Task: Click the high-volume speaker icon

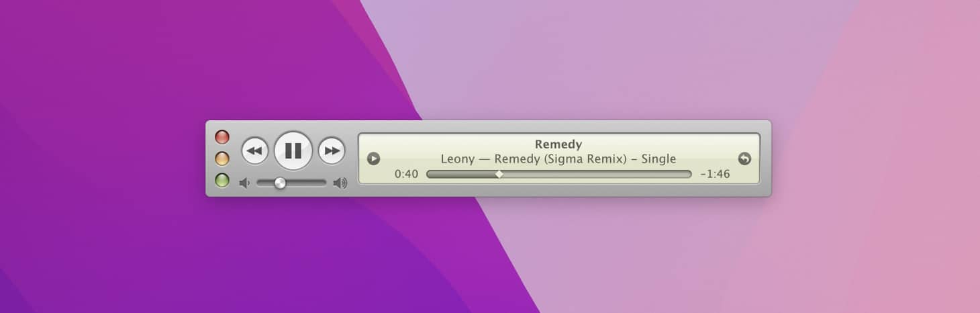Action: click(x=340, y=183)
